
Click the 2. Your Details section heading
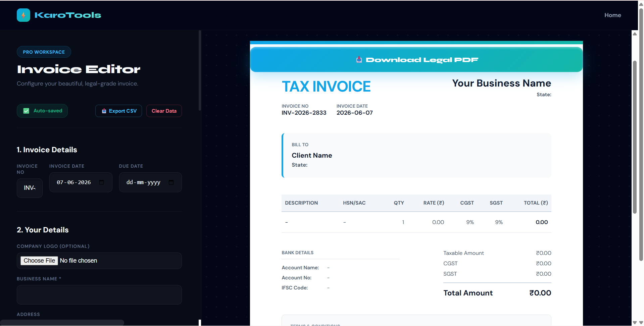(43, 230)
